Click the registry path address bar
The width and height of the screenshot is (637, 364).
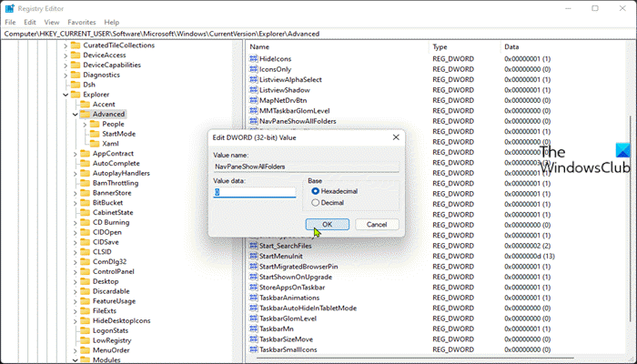318,34
